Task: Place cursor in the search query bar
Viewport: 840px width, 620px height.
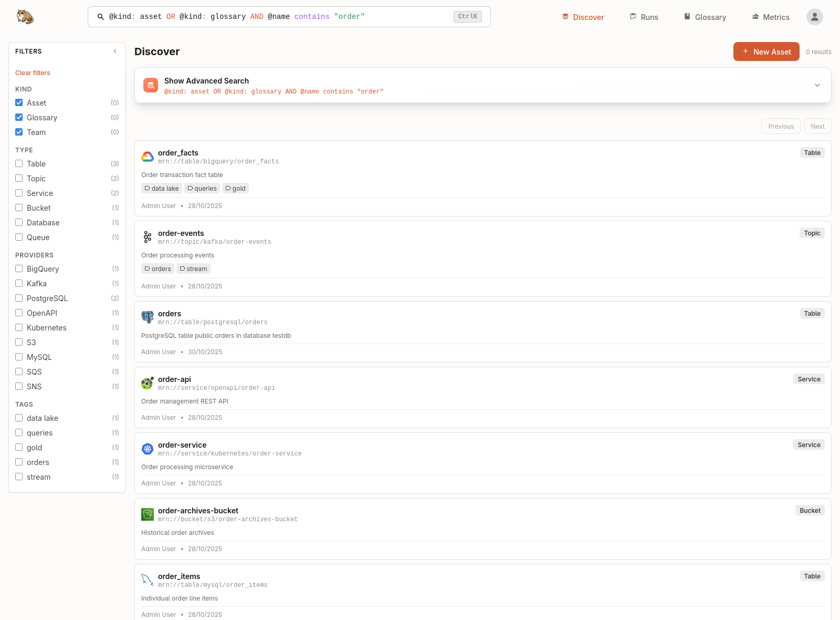Action: click(289, 16)
